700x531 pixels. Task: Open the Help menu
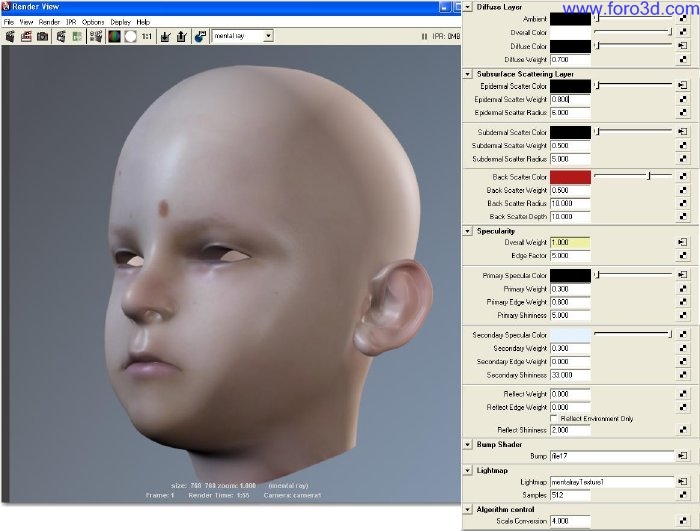pos(143,22)
